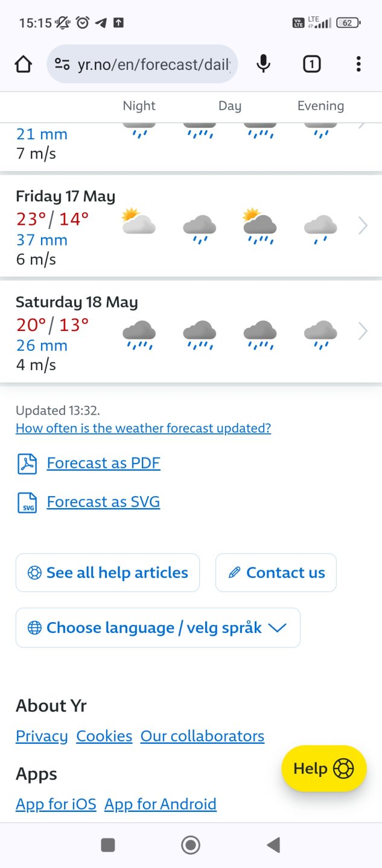
Task: Tap the browser home icon
Action: 24,64
